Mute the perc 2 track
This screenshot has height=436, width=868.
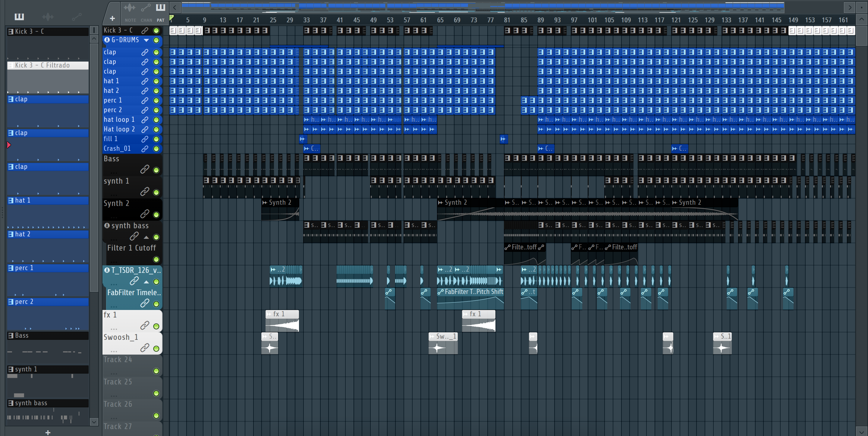coord(156,110)
